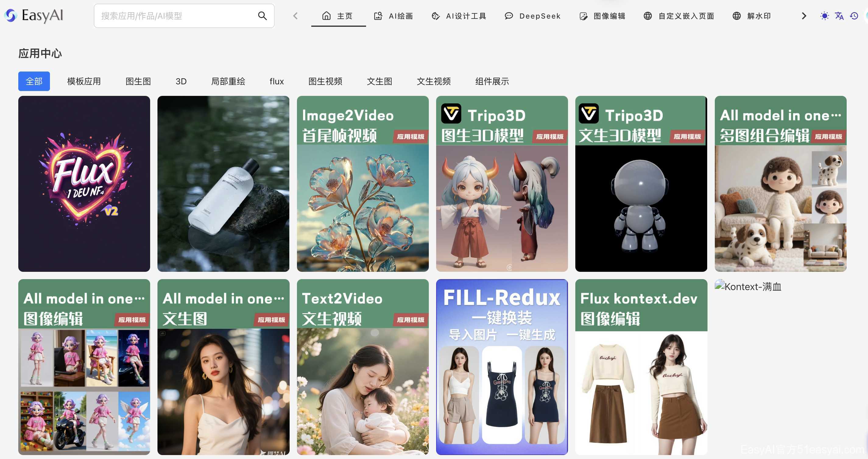Click the chat bubble icon beside DeepSeek
Image resolution: width=868 pixels, height=459 pixels.
click(x=509, y=16)
